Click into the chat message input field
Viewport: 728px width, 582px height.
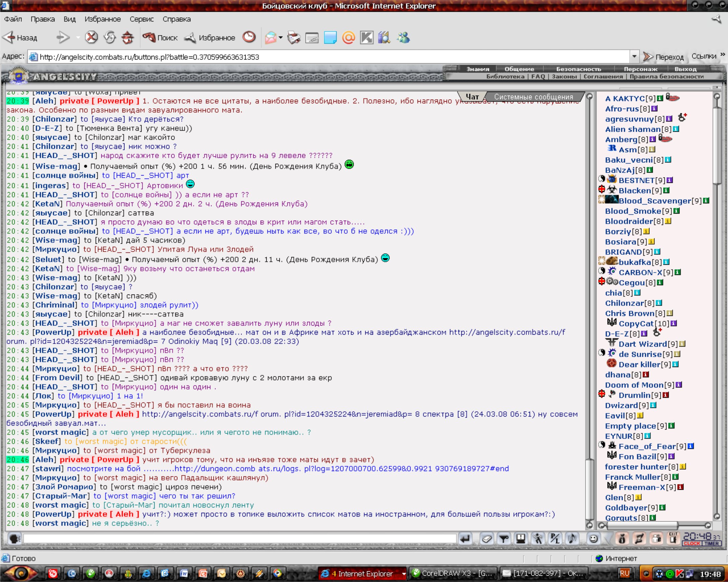point(240,539)
